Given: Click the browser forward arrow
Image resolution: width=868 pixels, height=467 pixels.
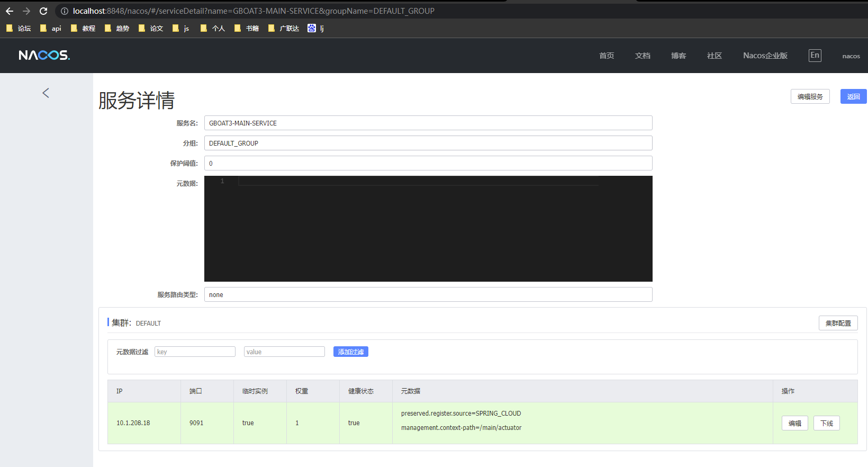Looking at the screenshot, I should point(26,11).
